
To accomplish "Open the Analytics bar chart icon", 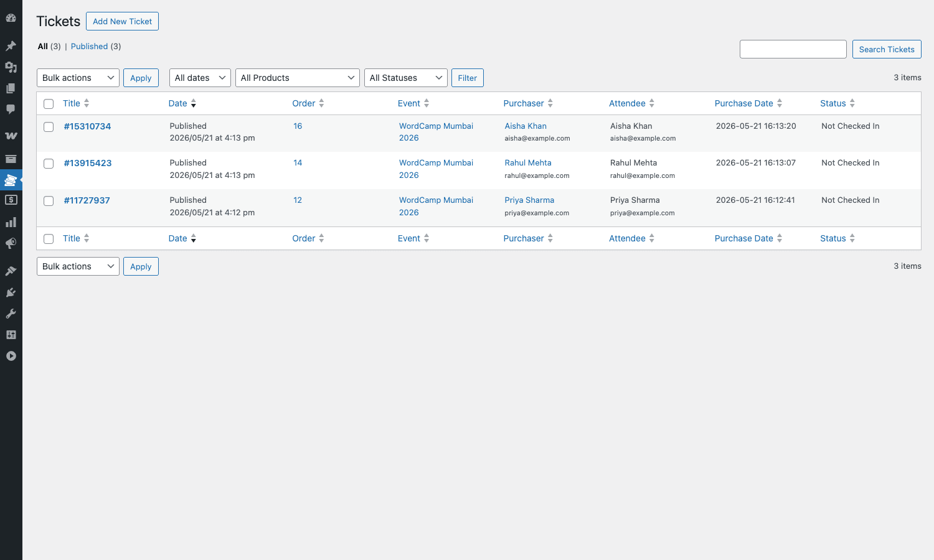I will [x=11, y=222].
